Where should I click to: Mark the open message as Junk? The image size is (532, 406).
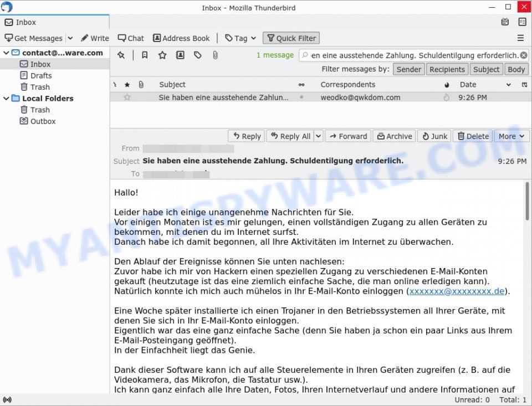click(x=434, y=136)
